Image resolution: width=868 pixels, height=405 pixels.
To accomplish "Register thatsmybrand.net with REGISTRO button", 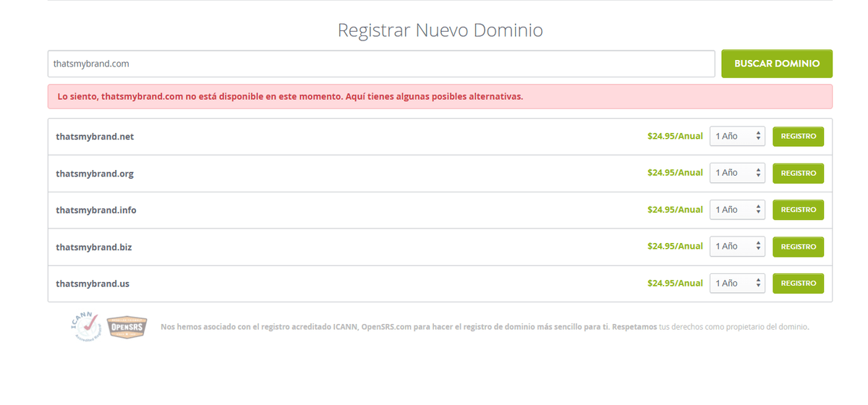I will point(799,137).
